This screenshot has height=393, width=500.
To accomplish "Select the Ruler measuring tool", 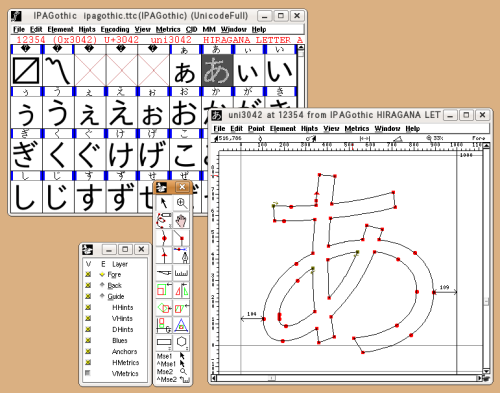I will (x=182, y=273).
